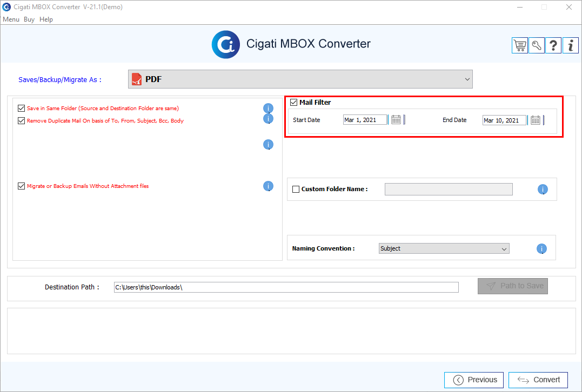This screenshot has width=582, height=392.
Task: Click the key activation icon
Action: click(x=537, y=45)
